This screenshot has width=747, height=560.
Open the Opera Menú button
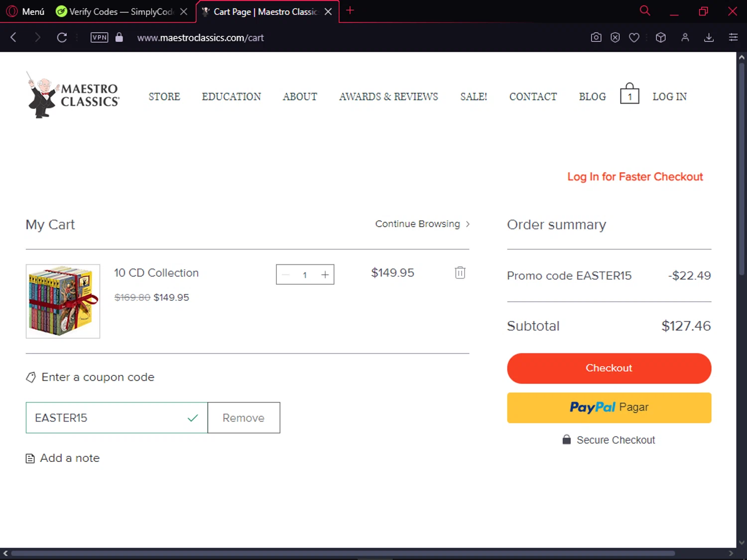(x=26, y=11)
